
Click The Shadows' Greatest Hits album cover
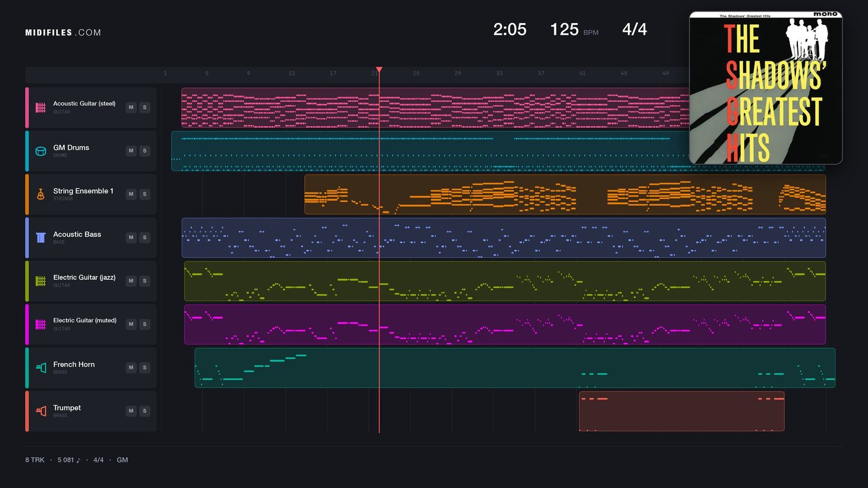[x=766, y=88]
